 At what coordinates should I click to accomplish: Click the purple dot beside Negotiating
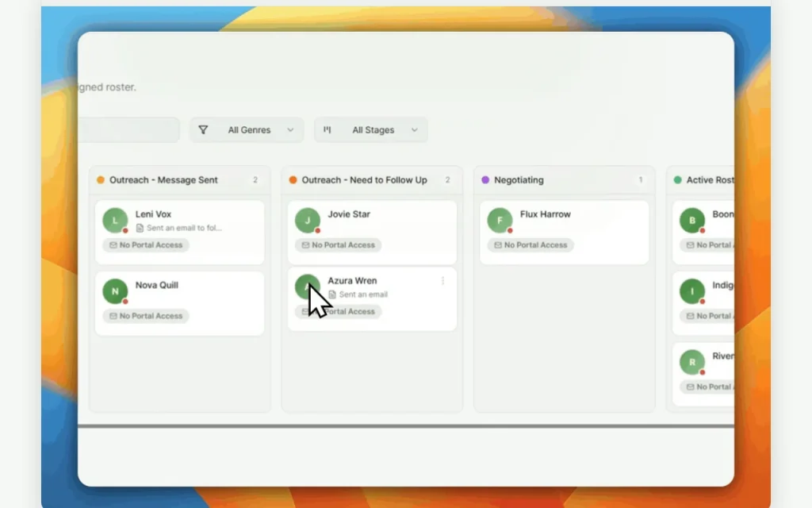click(485, 180)
